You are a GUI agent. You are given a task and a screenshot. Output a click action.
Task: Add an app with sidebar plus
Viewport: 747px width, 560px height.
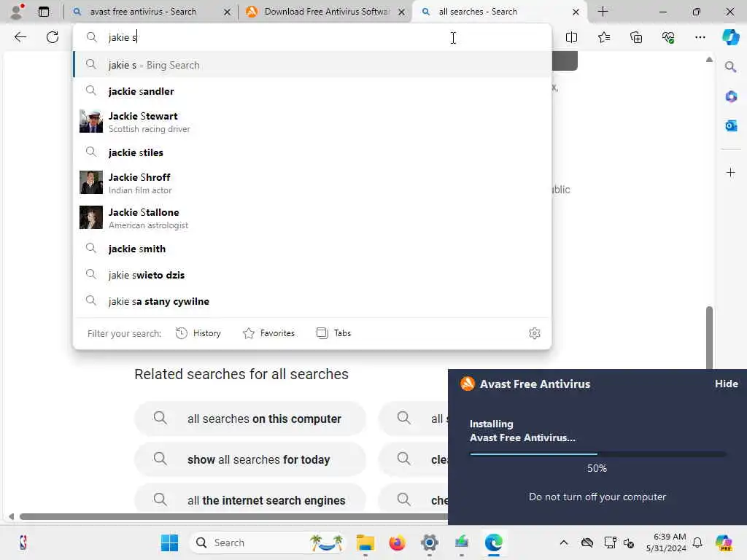click(730, 172)
